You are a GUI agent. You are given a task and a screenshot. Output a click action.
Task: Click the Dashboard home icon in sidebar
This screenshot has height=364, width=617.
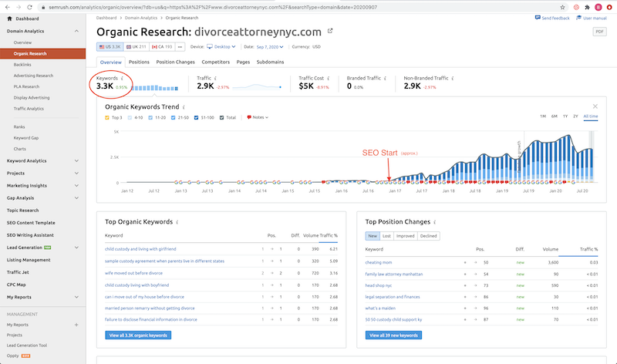9,19
